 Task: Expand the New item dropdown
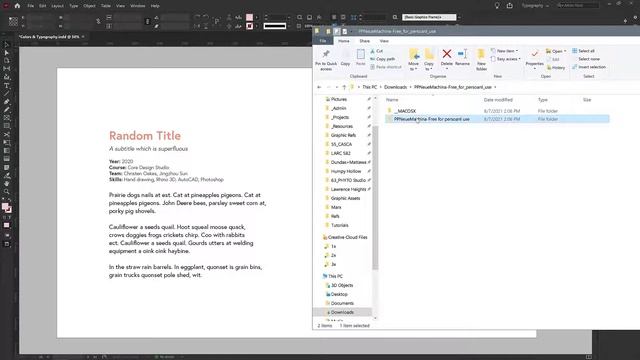coord(517,51)
